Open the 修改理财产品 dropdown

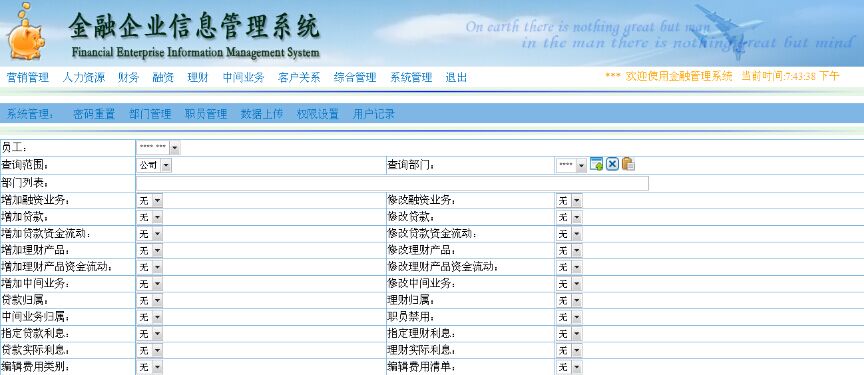coord(569,251)
